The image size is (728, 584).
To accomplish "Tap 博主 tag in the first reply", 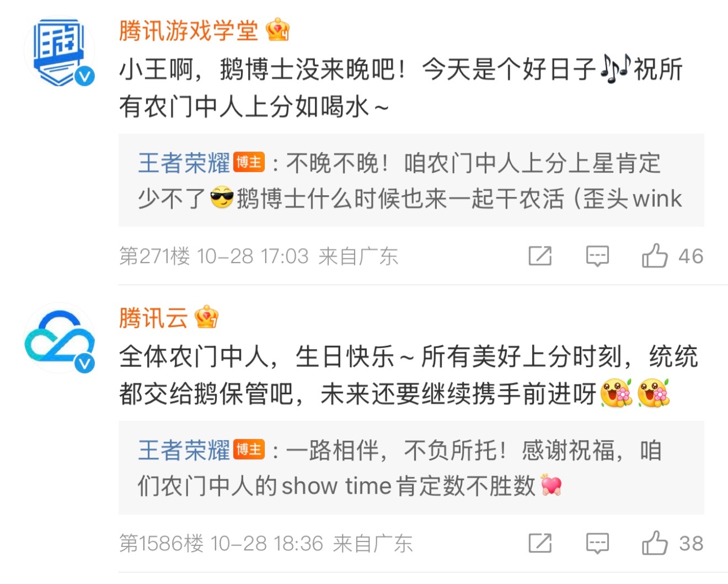I will pyautogui.click(x=249, y=163).
